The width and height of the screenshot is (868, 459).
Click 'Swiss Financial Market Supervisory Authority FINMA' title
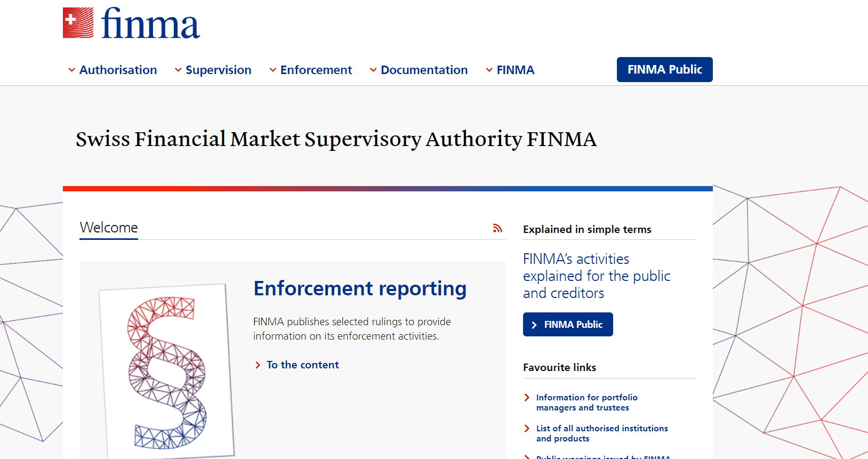click(336, 139)
